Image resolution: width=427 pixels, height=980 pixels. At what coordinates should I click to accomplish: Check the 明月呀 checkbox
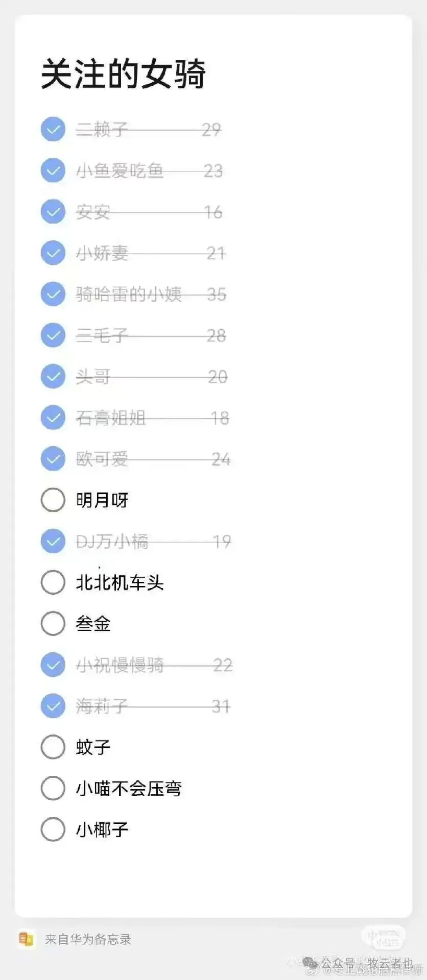53,500
